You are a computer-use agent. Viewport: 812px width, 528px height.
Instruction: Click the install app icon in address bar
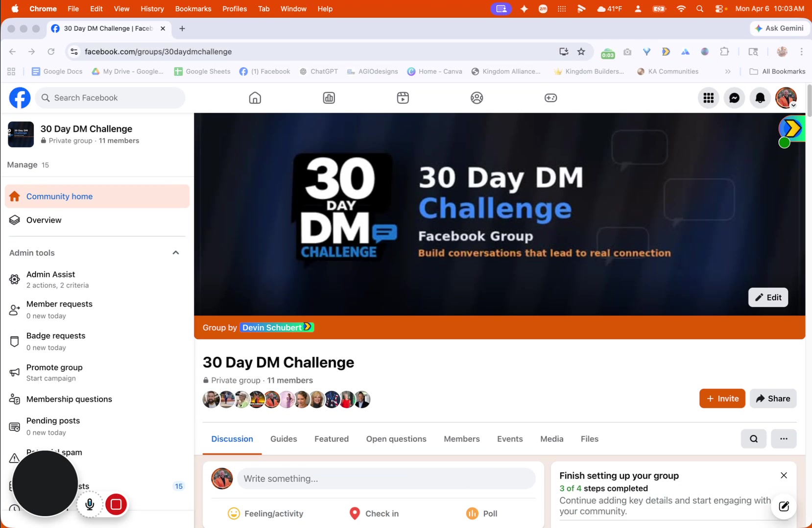(564, 51)
